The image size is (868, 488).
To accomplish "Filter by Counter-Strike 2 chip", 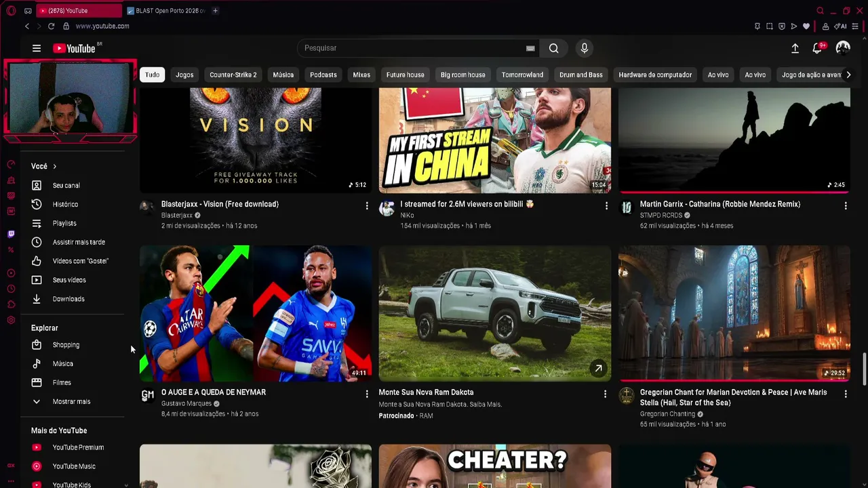I will [233, 75].
